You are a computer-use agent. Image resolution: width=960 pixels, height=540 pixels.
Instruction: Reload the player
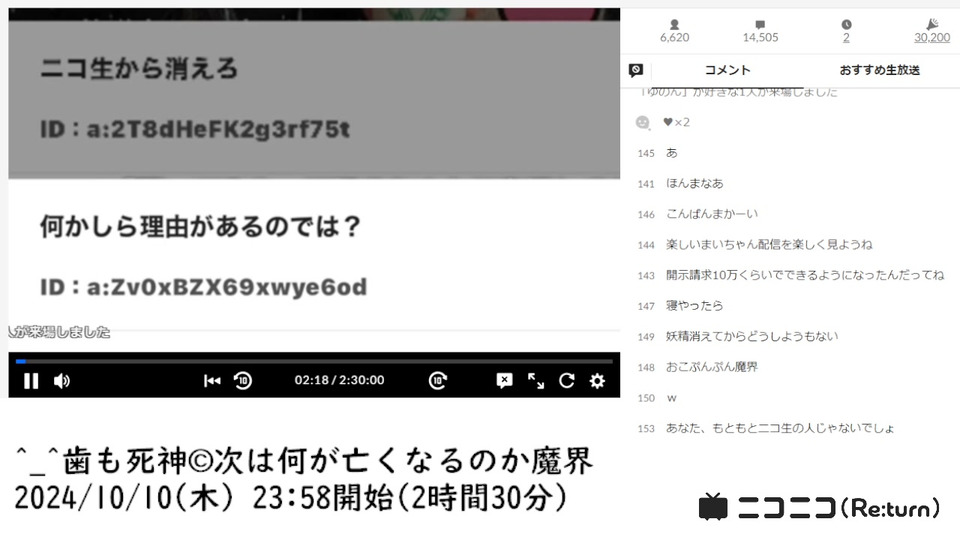(567, 381)
